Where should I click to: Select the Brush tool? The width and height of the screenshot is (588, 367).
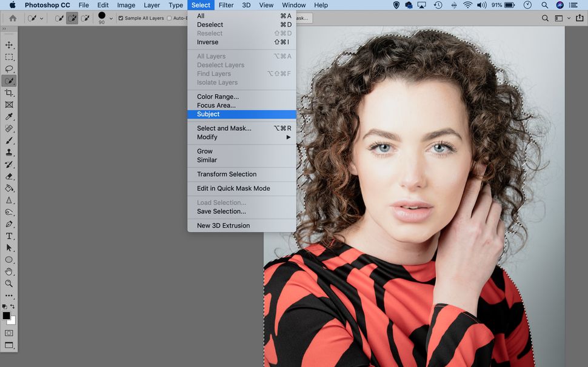[x=9, y=141]
